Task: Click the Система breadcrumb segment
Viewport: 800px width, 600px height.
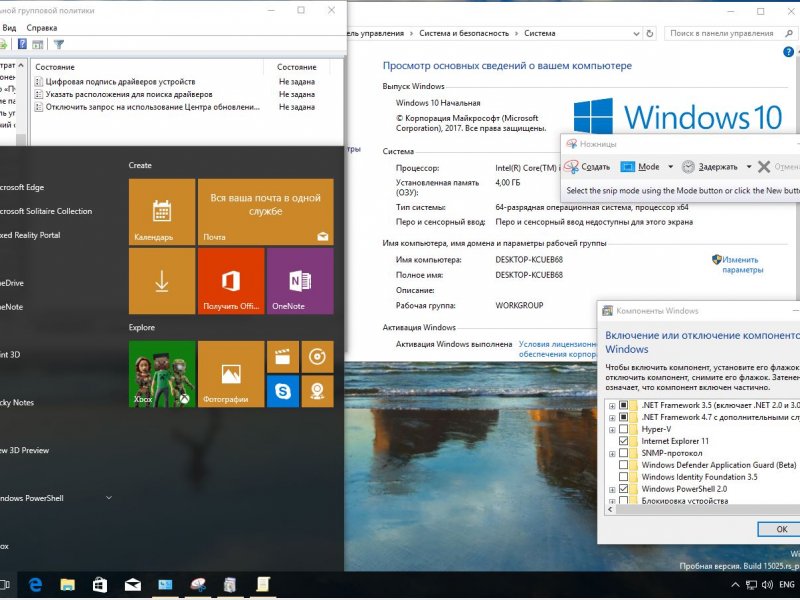Action: coord(539,33)
